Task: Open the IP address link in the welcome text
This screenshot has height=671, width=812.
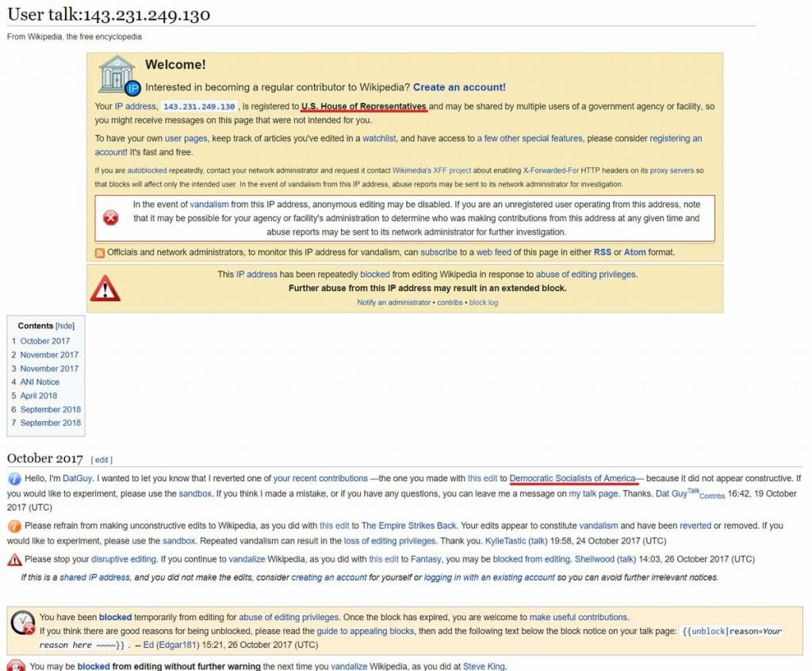Action: click(x=135, y=106)
